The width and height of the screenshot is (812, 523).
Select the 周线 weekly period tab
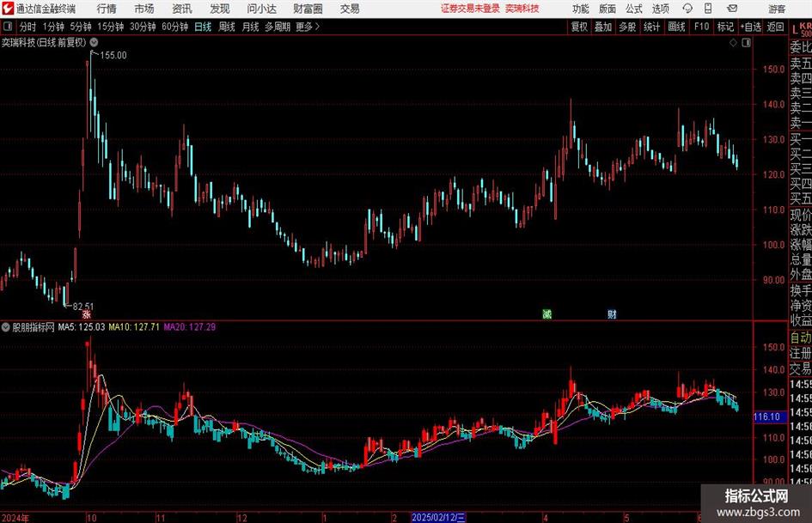point(226,27)
